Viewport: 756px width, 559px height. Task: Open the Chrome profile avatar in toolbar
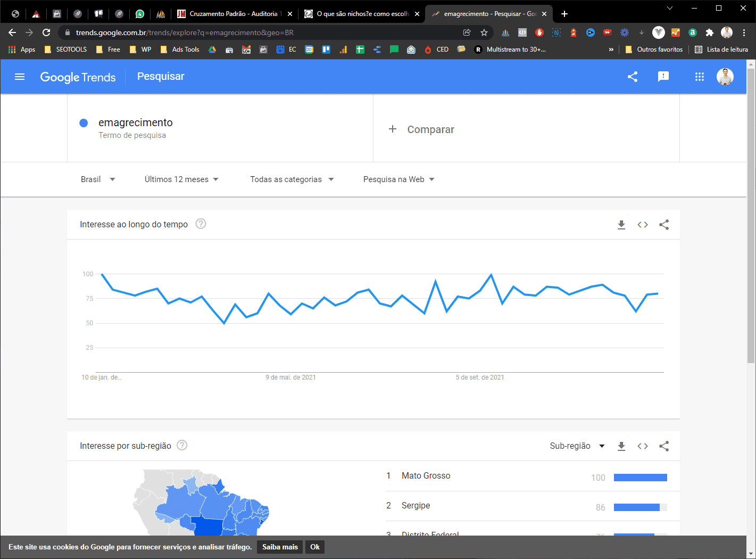coord(727,32)
